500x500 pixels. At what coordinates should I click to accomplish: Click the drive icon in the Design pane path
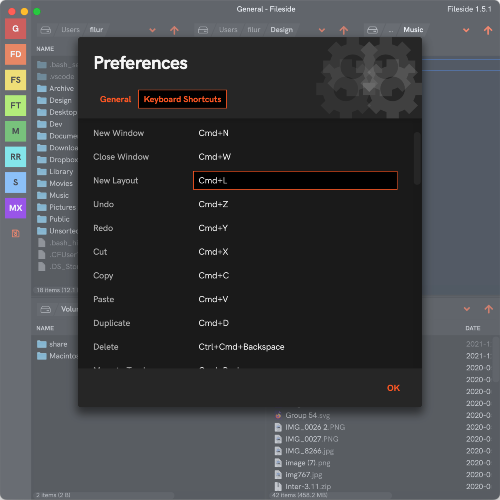pyautogui.click(x=203, y=30)
